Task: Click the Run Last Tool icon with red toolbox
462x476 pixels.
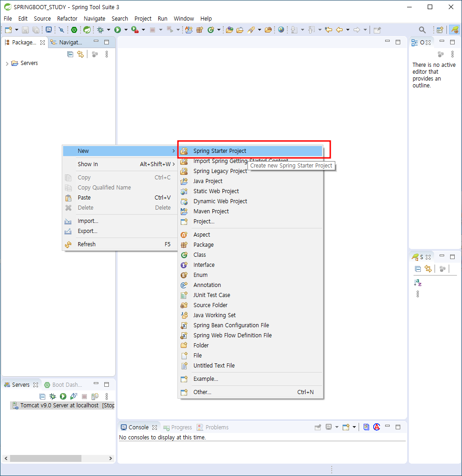Action: coord(134,30)
